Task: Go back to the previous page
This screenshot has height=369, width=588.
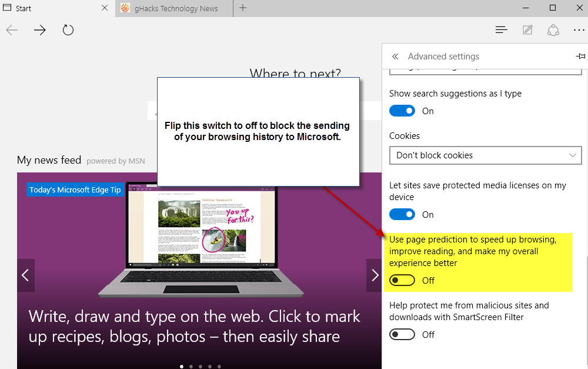Action: (x=12, y=30)
